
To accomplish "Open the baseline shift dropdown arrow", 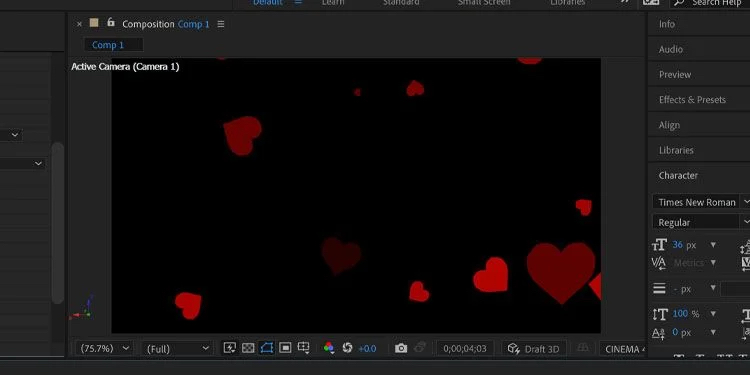I will click(713, 332).
